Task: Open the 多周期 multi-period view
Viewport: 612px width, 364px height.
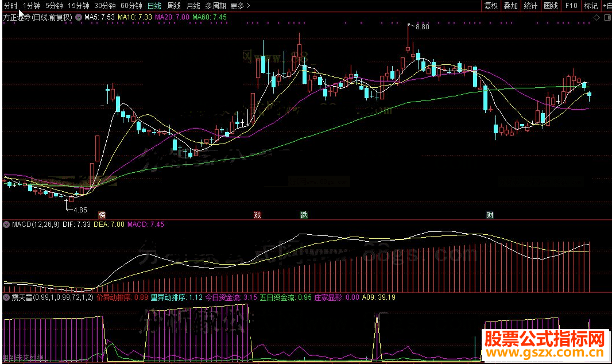Action: tap(215, 6)
